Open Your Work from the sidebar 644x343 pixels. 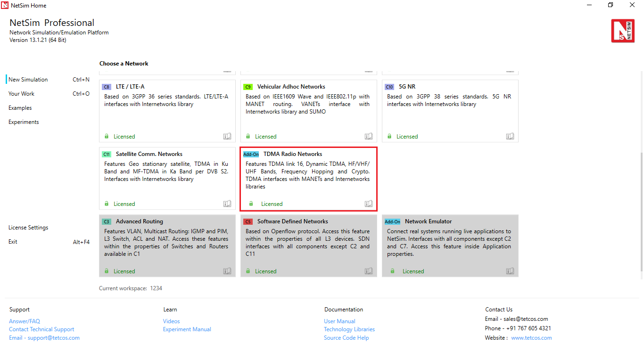pos(22,94)
